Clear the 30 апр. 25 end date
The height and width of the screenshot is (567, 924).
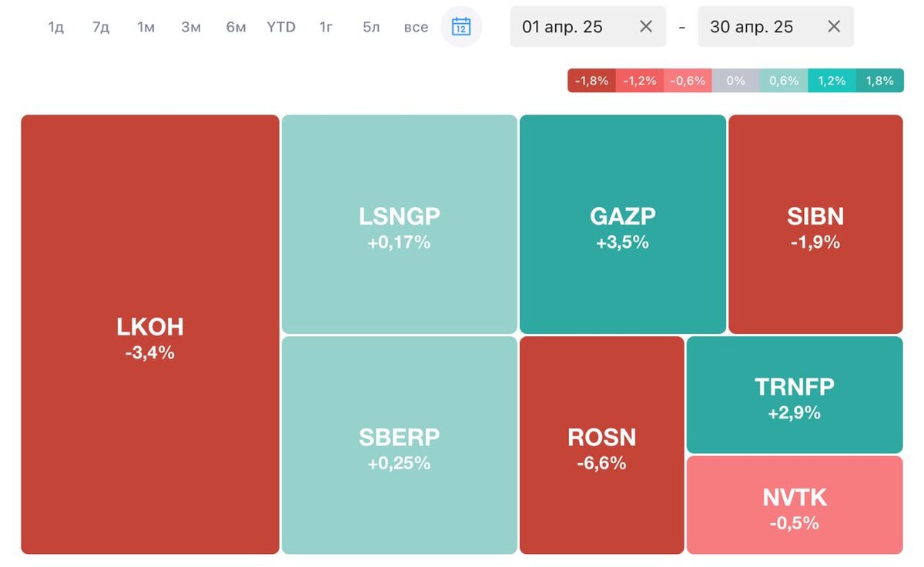tap(834, 27)
